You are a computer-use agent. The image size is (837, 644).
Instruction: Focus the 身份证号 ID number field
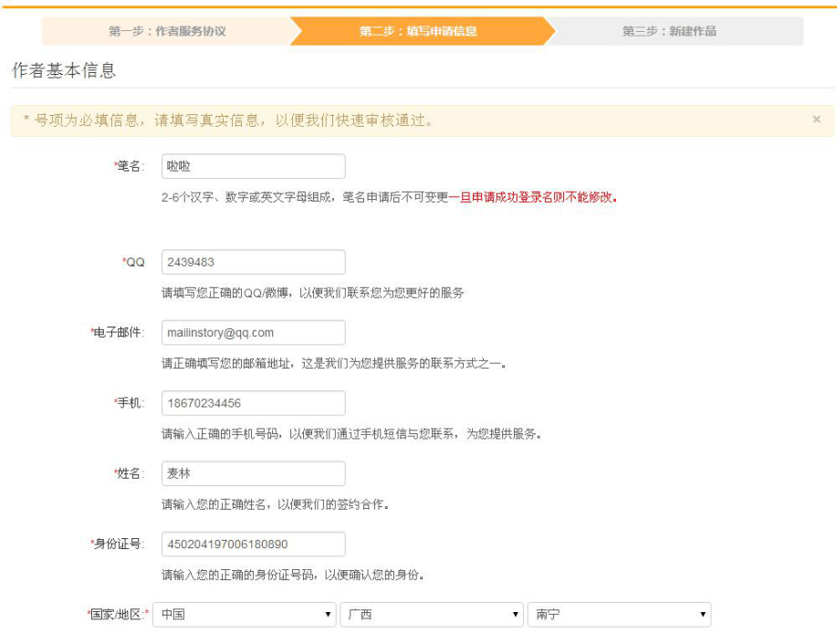tap(253, 545)
